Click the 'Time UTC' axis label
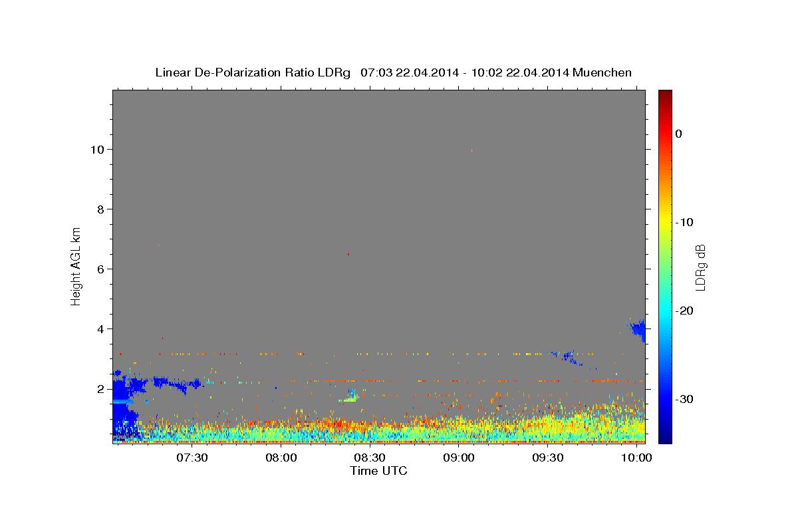The image size is (798, 532). [x=378, y=471]
